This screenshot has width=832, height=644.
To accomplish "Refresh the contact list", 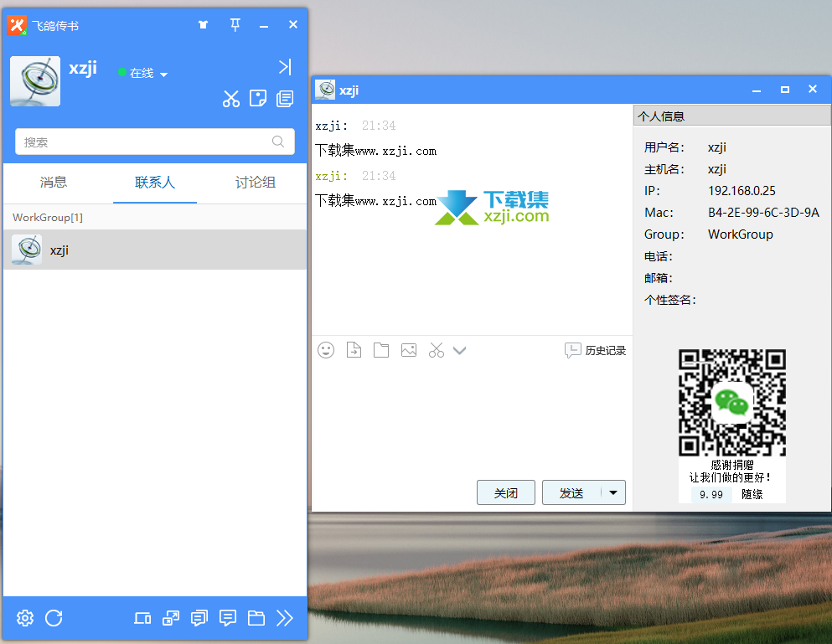I will point(54,618).
